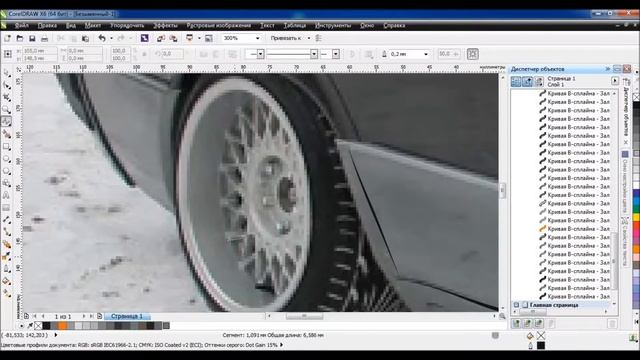Click the no-color swatch in document palette

(38, 326)
